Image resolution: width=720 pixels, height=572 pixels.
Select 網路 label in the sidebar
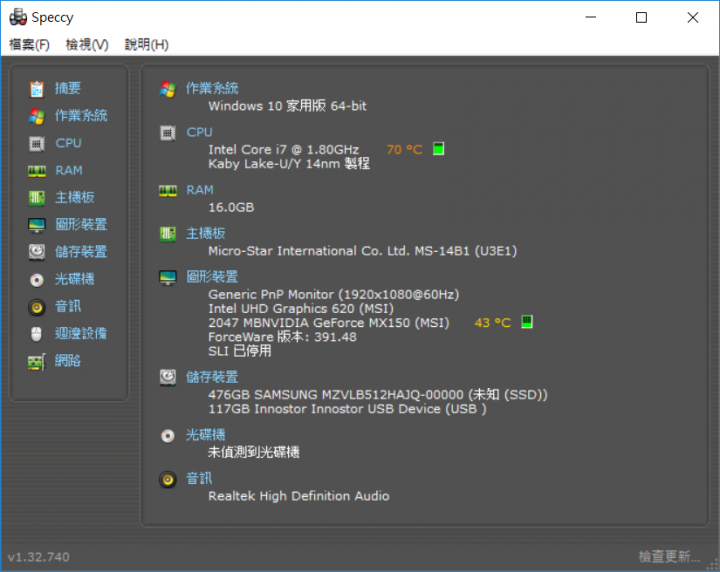click(x=68, y=361)
